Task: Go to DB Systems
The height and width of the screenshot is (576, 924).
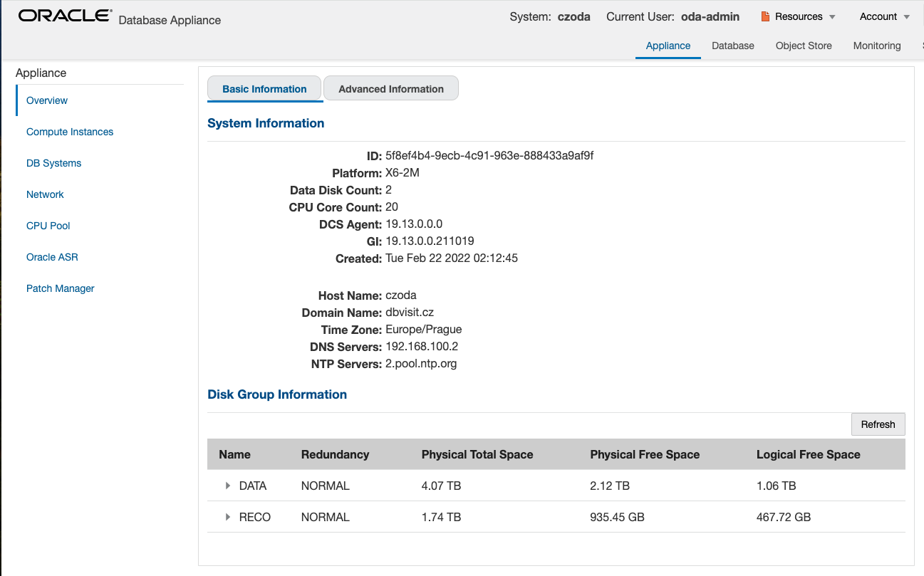Action: coord(53,163)
